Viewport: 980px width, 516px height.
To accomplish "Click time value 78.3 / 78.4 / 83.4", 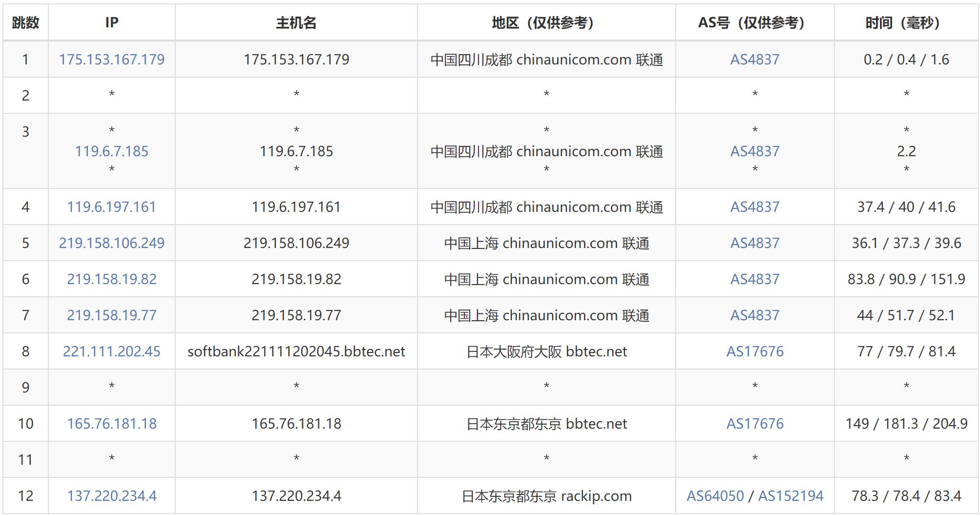I will tap(906, 496).
